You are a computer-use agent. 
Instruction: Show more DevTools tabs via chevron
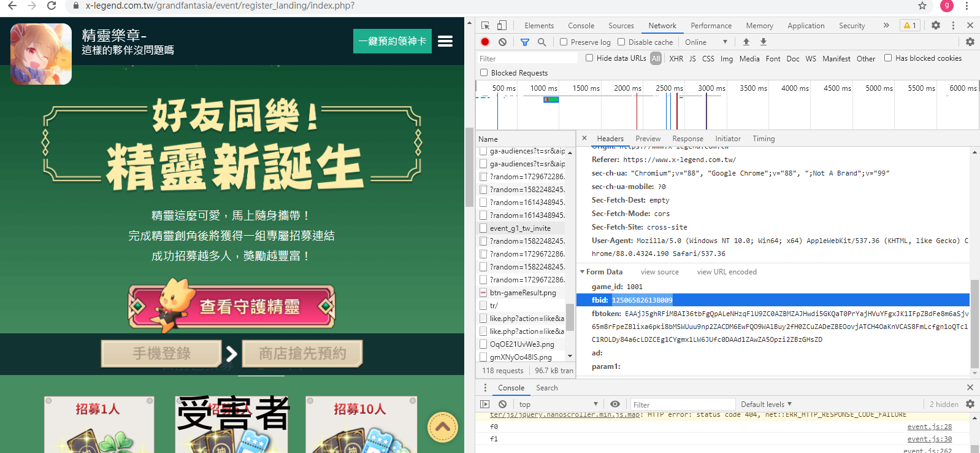tap(886, 25)
